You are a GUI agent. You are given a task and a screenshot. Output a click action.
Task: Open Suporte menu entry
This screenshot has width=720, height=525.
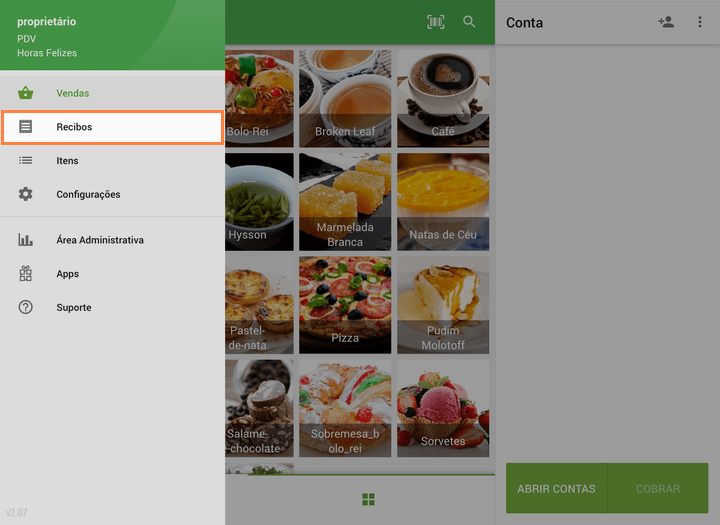pyautogui.click(x=112, y=307)
